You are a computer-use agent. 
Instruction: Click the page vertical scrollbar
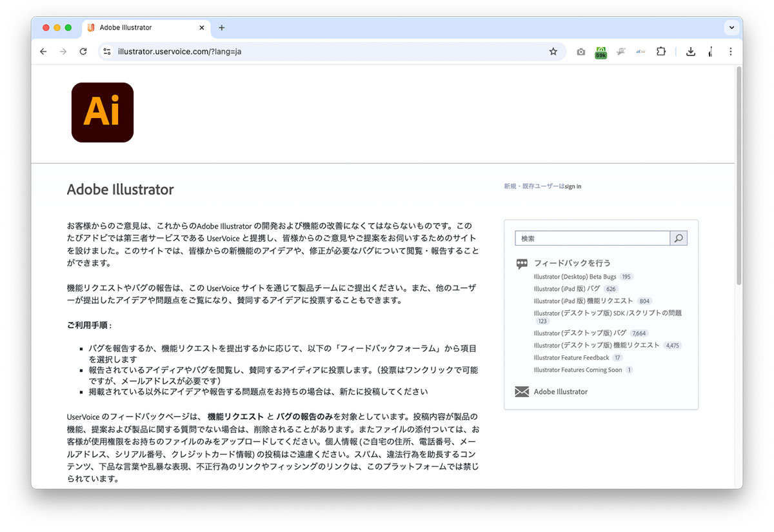pyautogui.click(x=739, y=174)
